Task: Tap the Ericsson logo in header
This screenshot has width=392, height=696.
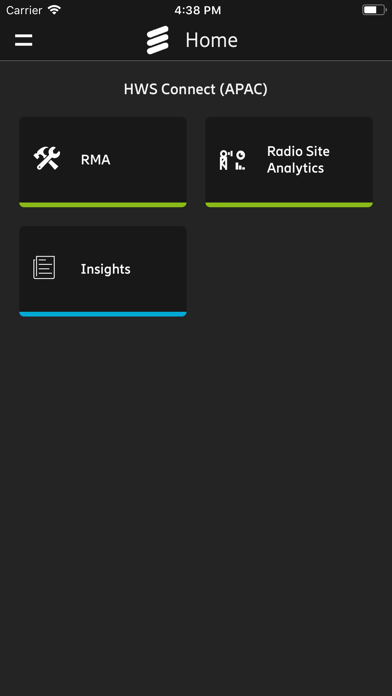Action: point(158,40)
